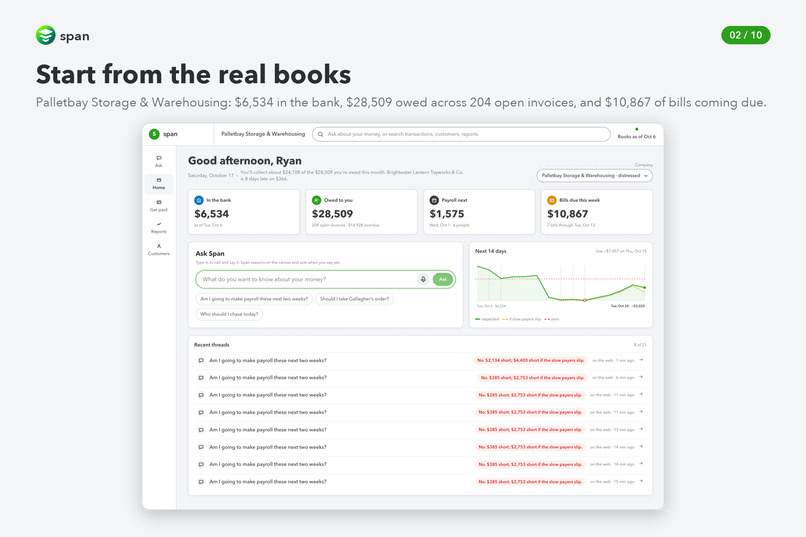Click the 'Ask Span' panel heading
Screen dimensions: 806x537
pos(210,253)
